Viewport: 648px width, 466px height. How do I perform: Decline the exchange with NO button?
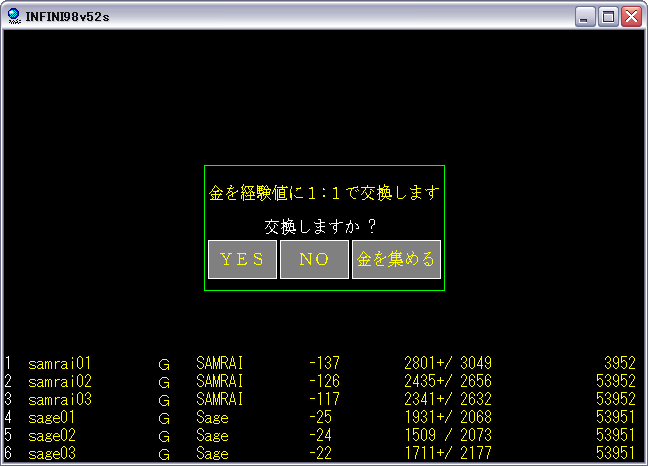tap(314, 259)
